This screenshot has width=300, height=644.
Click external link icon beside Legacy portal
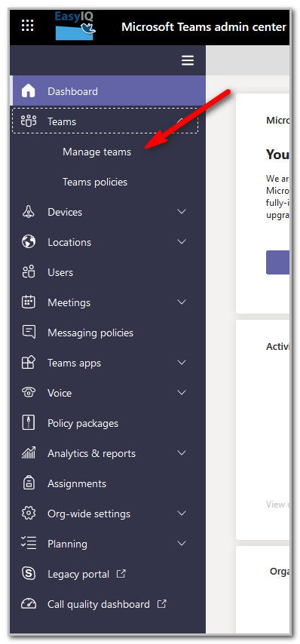(121, 574)
